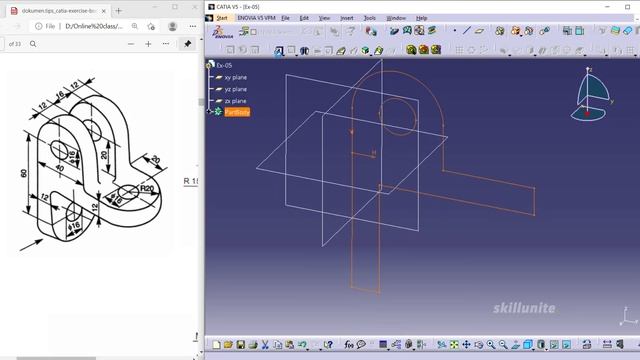
Task: Select the orange circle sketch in viewport
Action: click(398, 117)
